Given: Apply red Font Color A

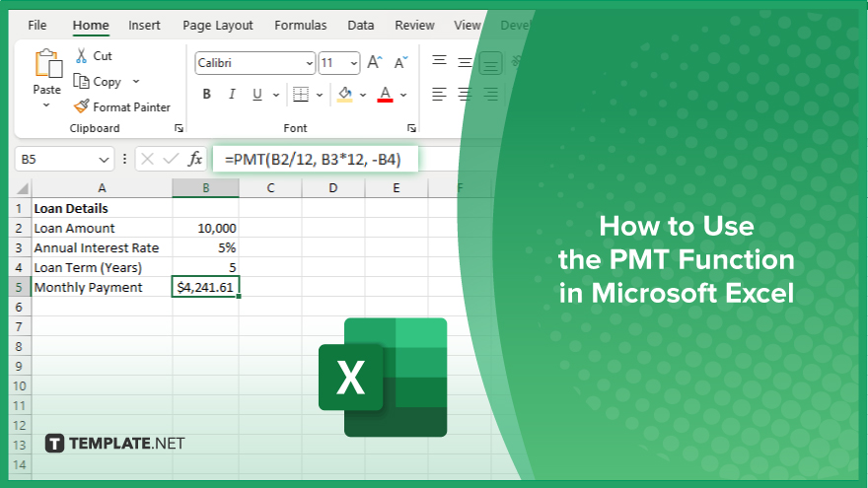Looking at the screenshot, I should coord(386,95).
